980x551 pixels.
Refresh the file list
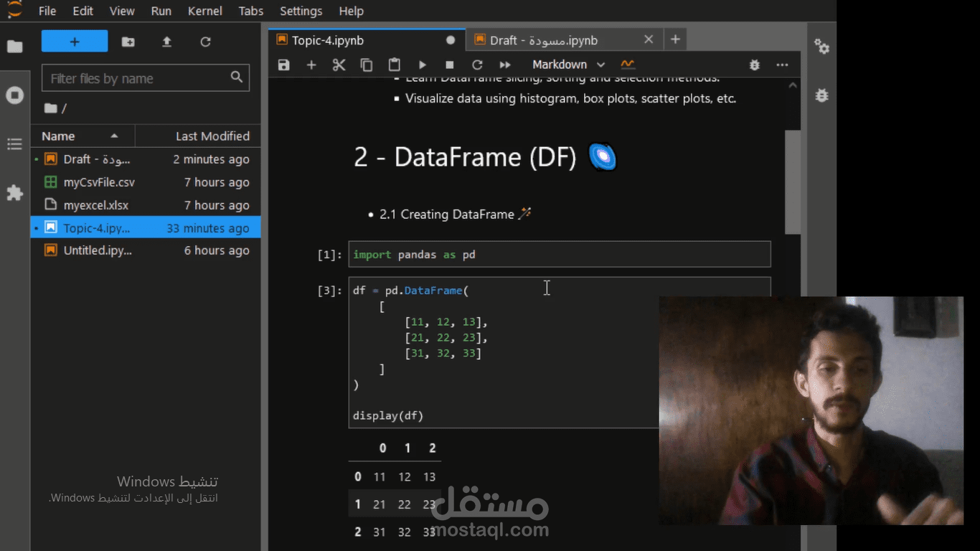(x=205, y=42)
